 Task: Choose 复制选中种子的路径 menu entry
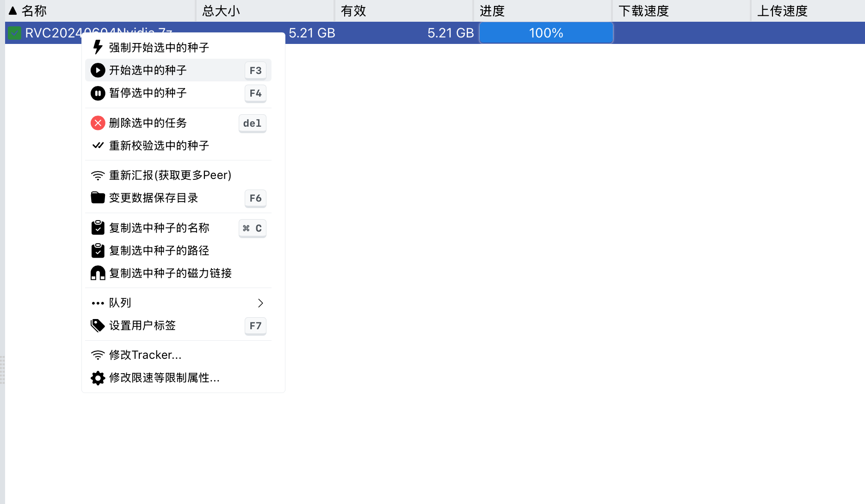pyautogui.click(x=159, y=250)
